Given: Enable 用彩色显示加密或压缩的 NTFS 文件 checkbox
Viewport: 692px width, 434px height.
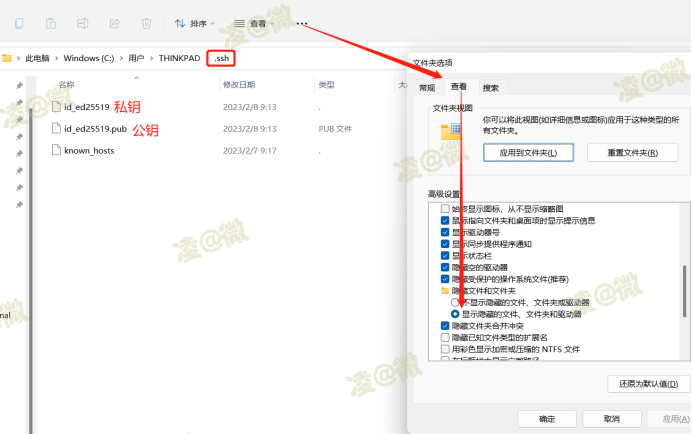Looking at the screenshot, I should pyautogui.click(x=445, y=349).
